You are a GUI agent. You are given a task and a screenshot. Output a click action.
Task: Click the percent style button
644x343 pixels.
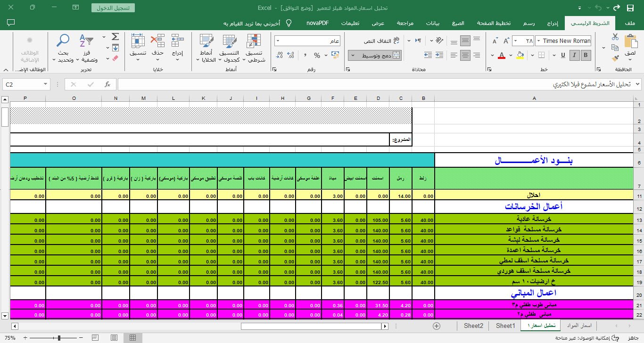(x=317, y=55)
